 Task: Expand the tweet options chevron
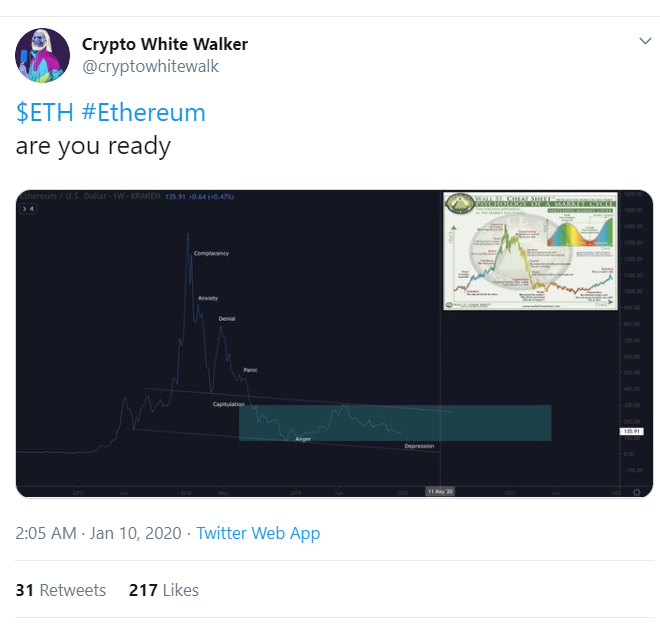645,41
